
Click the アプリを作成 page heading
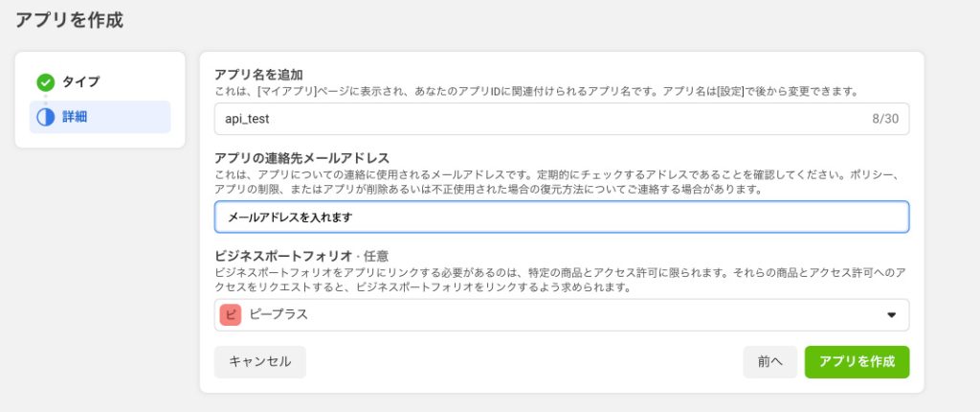69,19
